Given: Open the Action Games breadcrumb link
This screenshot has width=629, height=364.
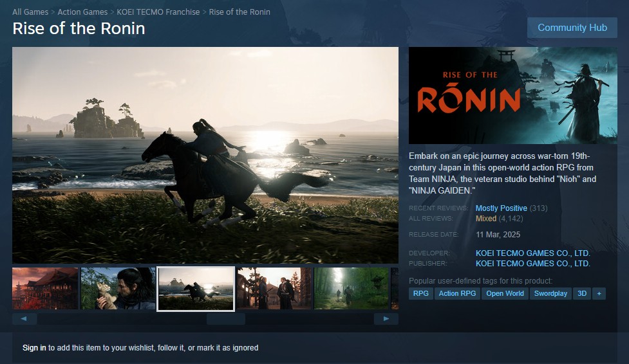Looking at the screenshot, I should point(82,12).
